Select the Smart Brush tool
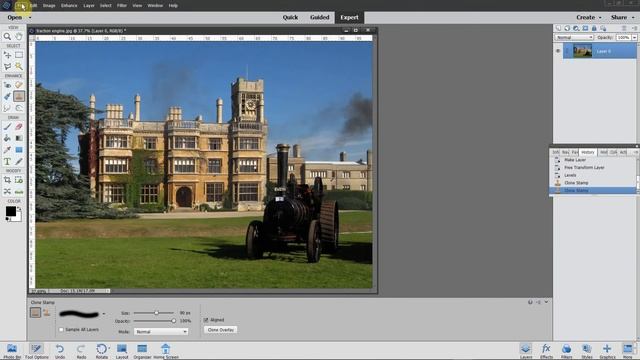The height and width of the screenshot is (360, 640). [x=7, y=96]
